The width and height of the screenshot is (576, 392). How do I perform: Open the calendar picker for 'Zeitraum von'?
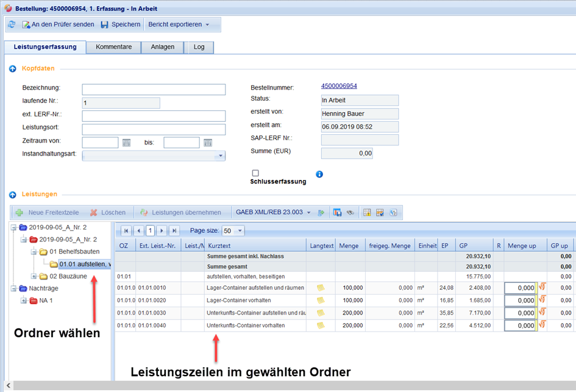point(127,143)
